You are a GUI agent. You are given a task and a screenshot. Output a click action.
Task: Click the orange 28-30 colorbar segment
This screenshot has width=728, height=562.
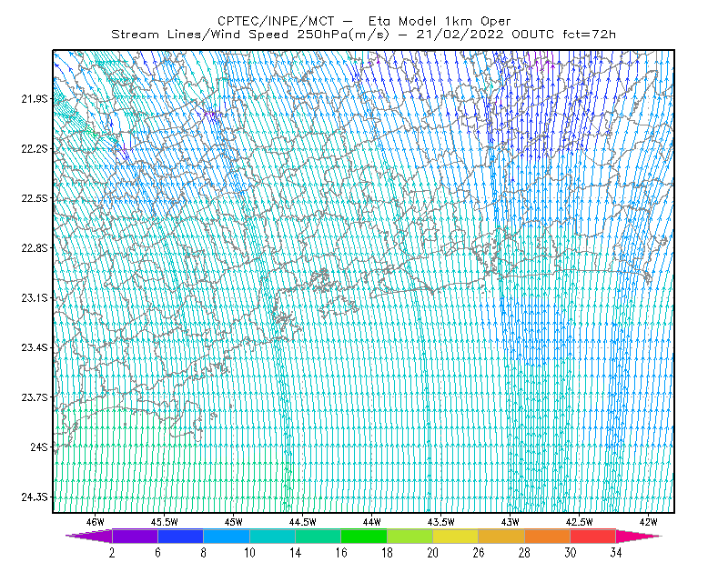pos(547,536)
